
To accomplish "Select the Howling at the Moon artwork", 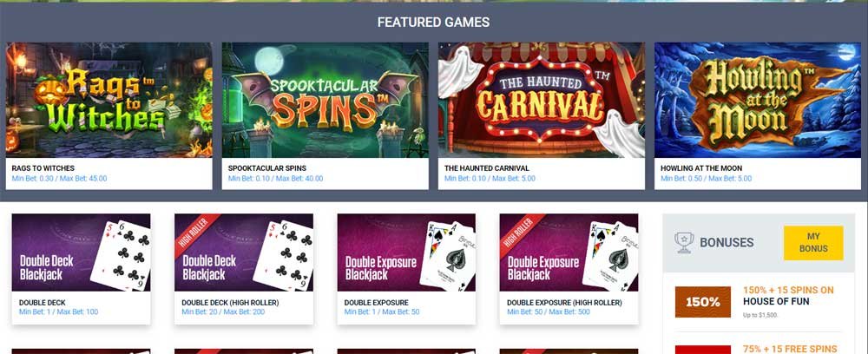I will [757, 100].
